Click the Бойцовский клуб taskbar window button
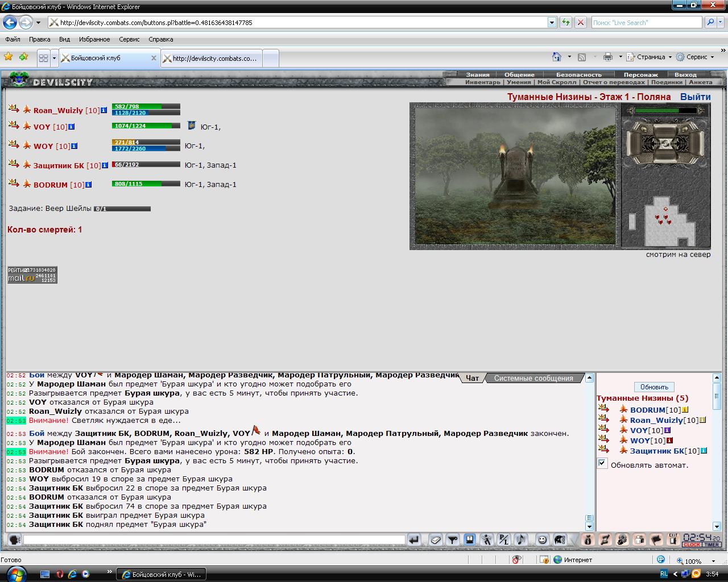Image resolution: width=728 pixels, height=582 pixels. (161, 574)
